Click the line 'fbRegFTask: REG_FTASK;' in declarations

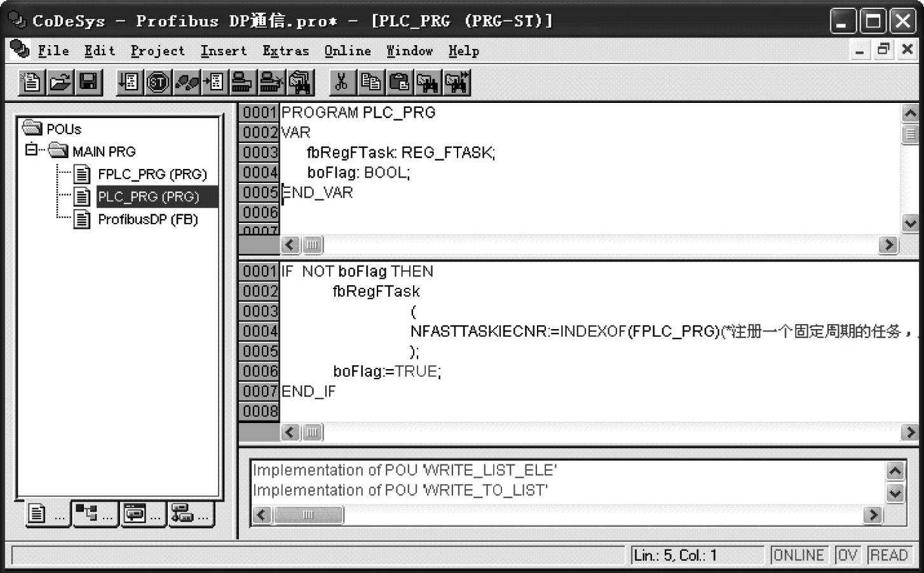(x=401, y=152)
